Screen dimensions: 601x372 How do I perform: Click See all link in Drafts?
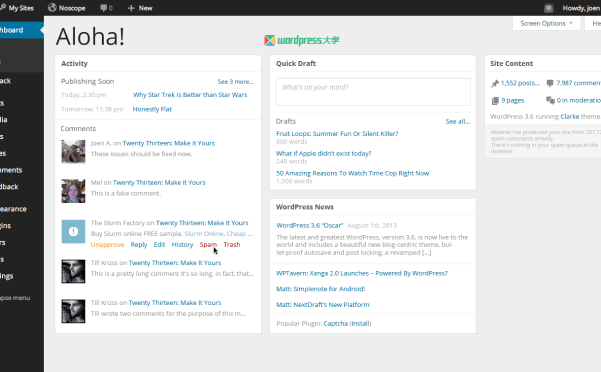point(458,121)
